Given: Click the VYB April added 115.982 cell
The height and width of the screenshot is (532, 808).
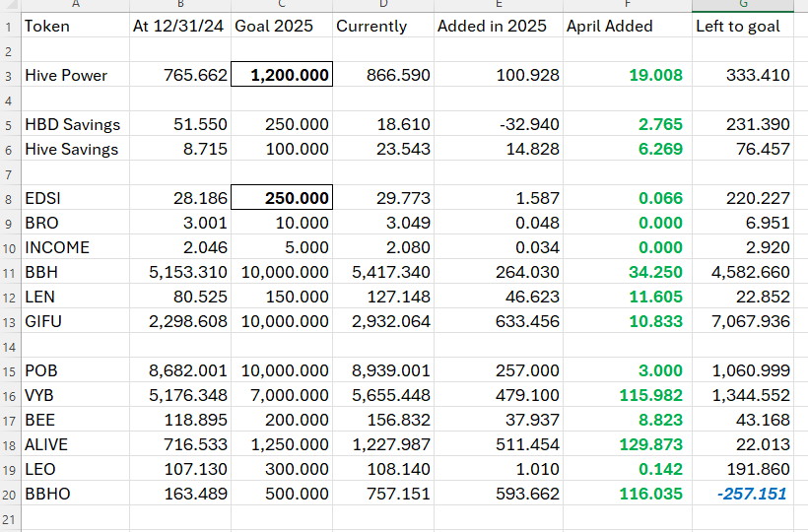Looking at the screenshot, I should 628,395.
